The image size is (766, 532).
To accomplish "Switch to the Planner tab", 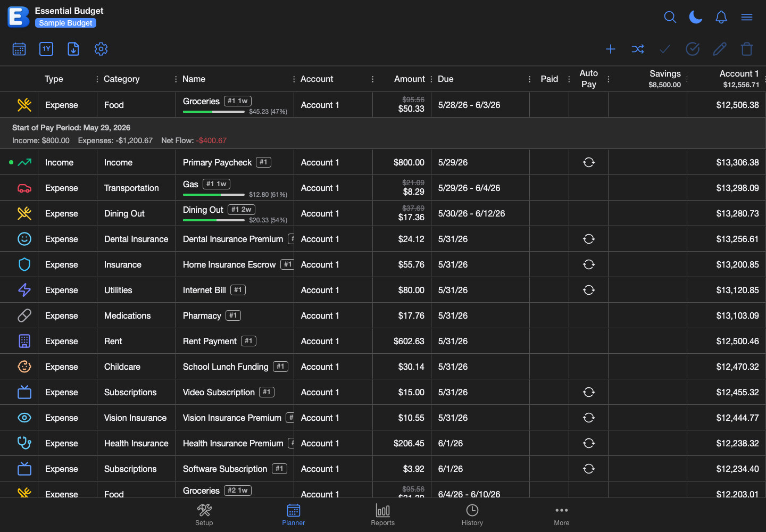I will click(294, 514).
